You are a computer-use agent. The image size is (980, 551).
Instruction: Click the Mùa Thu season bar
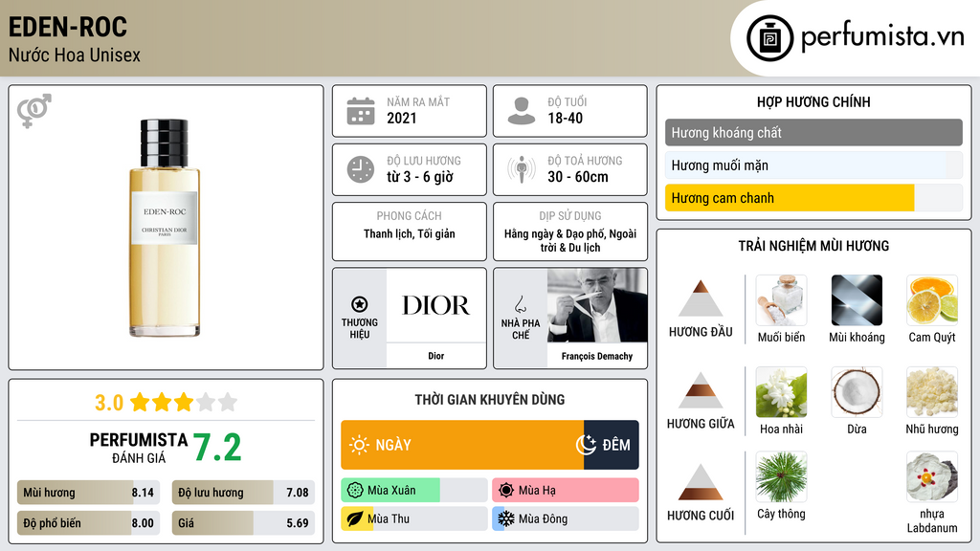pyautogui.click(x=414, y=518)
